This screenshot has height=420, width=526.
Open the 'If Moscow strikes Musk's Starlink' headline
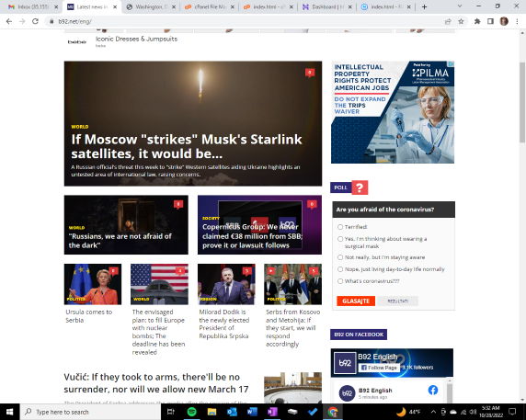point(187,146)
